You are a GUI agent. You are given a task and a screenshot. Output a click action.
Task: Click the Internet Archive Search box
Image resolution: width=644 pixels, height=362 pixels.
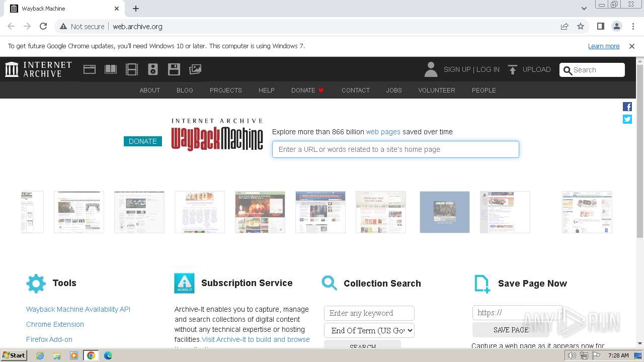592,70
